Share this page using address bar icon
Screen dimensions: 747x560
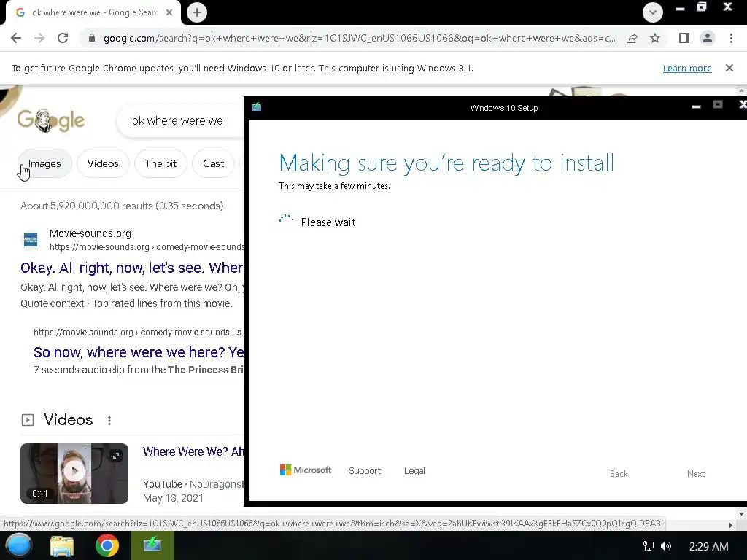(x=632, y=38)
